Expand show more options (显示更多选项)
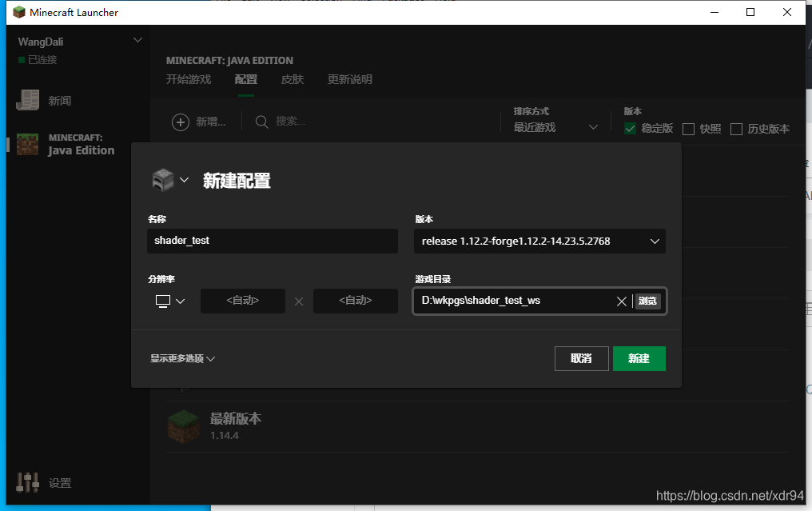The width and height of the screenshot is (812, 511). pyautogui.click(x=182, y=358)
